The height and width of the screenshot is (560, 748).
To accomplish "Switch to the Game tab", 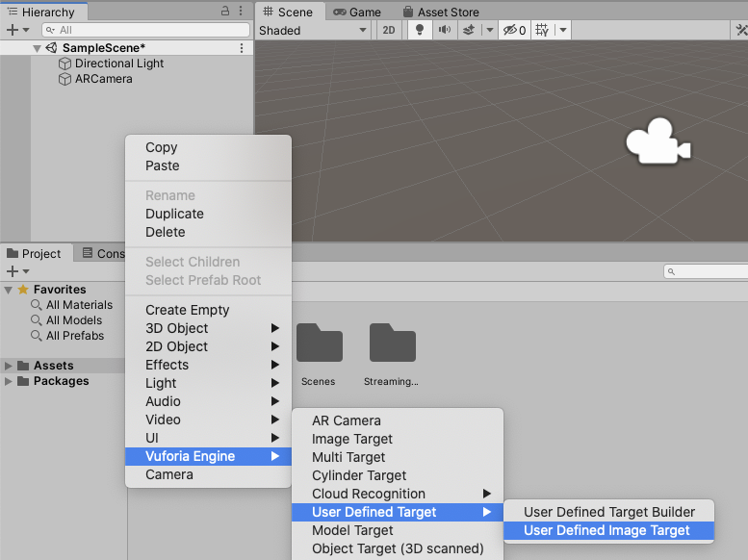I will click(x=357, y=12).
